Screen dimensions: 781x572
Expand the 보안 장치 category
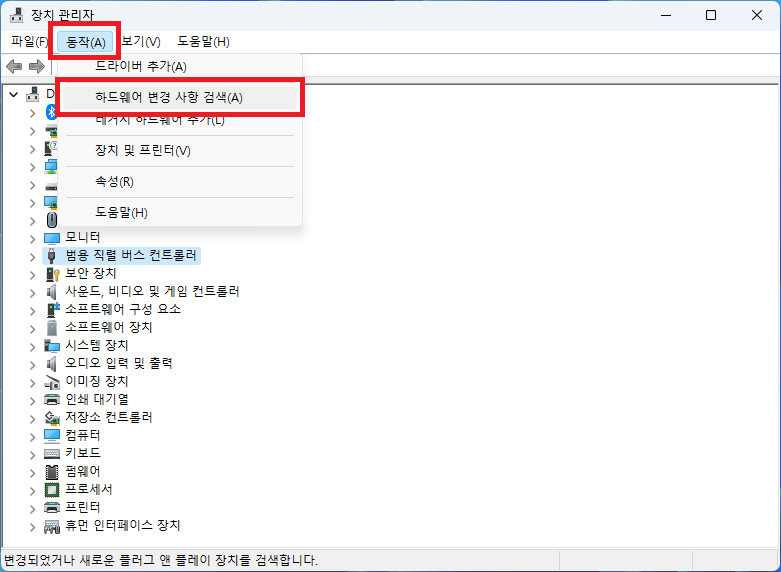(32, 275)
